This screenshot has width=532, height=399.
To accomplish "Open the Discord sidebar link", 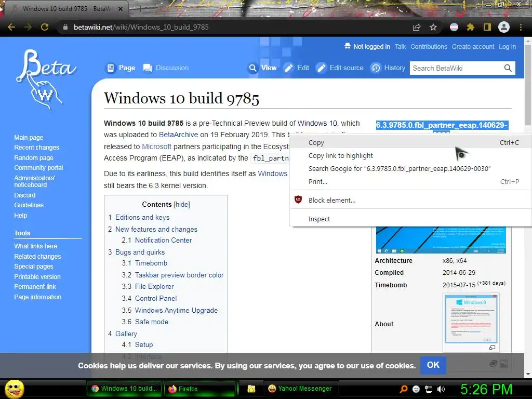I will (x=25, y=195).
